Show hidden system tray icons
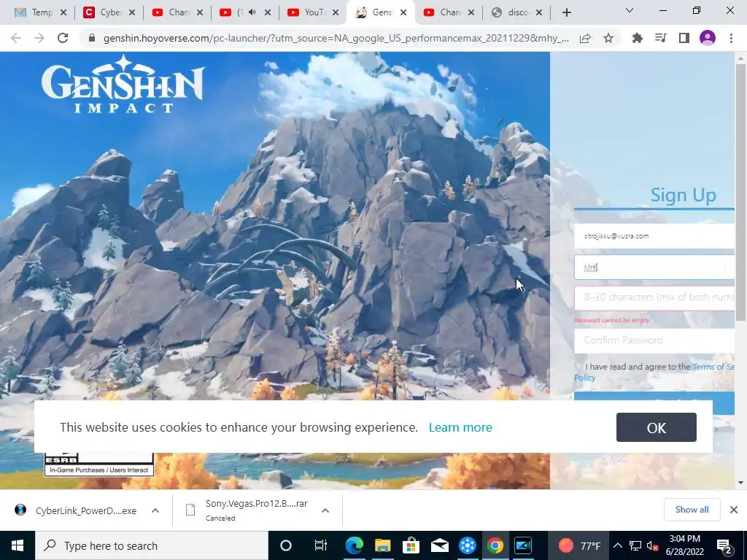The image size is (747, 560). tap(617, 545)
